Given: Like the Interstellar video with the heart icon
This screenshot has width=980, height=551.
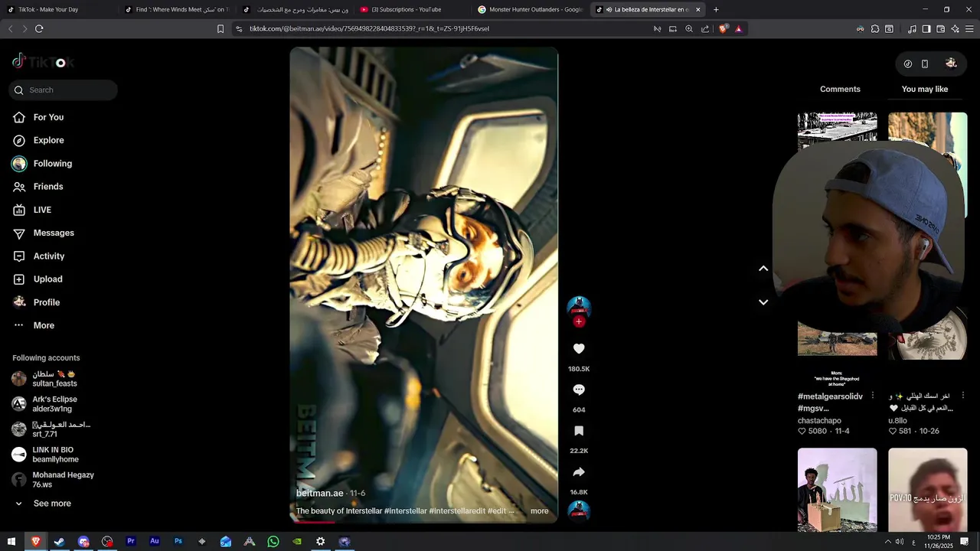Looking at the screenshot, I should 579,349.
